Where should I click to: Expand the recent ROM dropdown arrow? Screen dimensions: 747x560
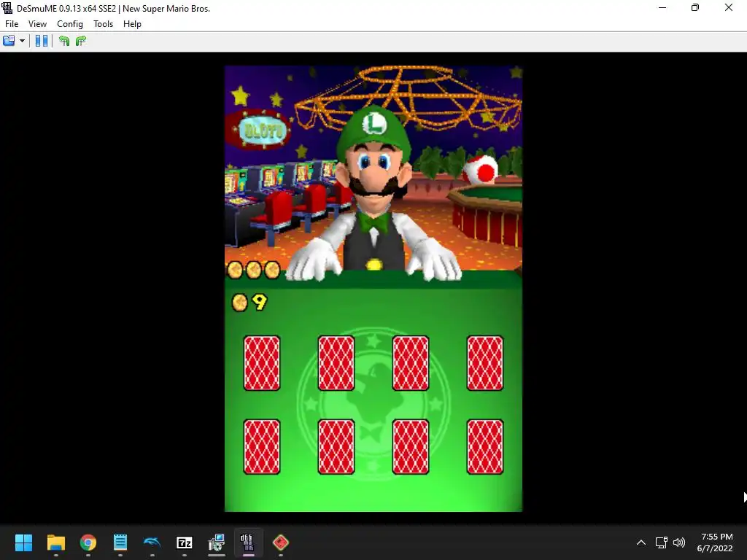click(22, 41)
